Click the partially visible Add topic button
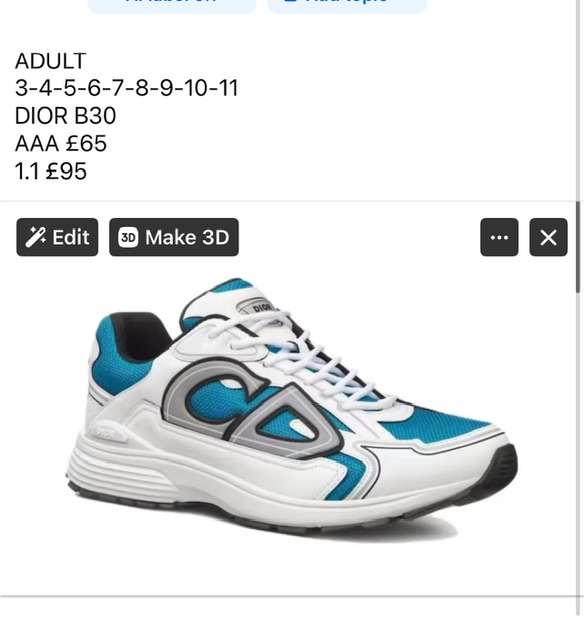Screen dimensions: 584x640 (347, 5)
